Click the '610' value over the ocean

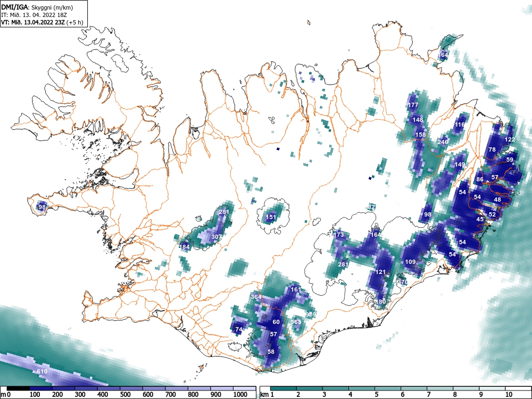click(42, 371)
